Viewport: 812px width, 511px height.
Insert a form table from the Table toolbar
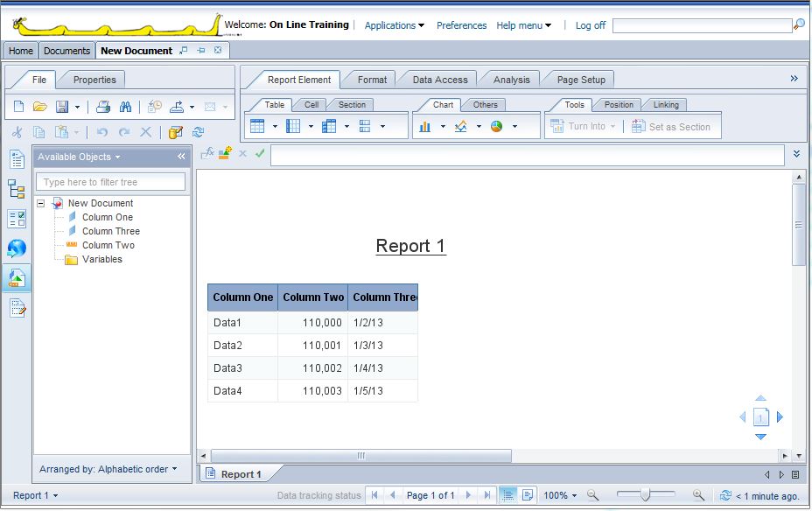click(x=365, y=126)
